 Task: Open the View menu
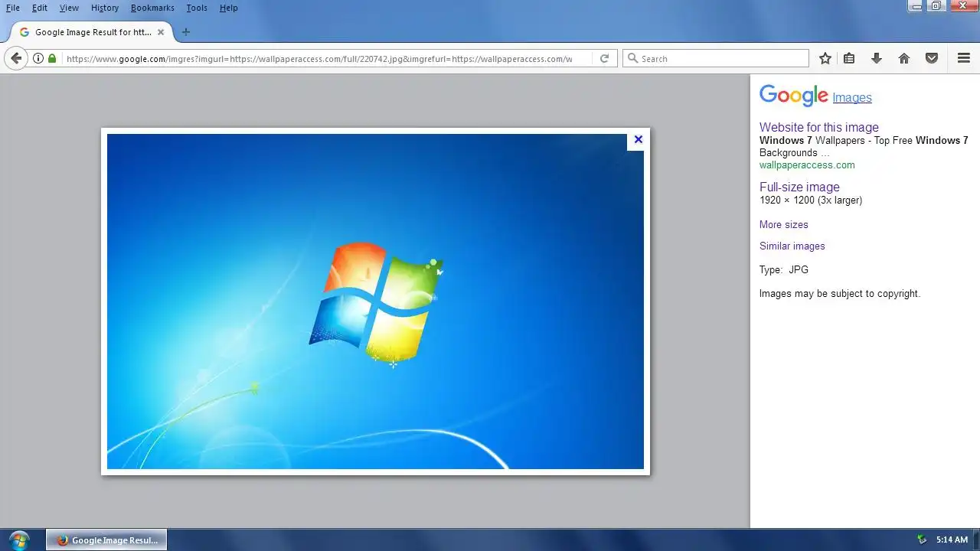(69, 8)
